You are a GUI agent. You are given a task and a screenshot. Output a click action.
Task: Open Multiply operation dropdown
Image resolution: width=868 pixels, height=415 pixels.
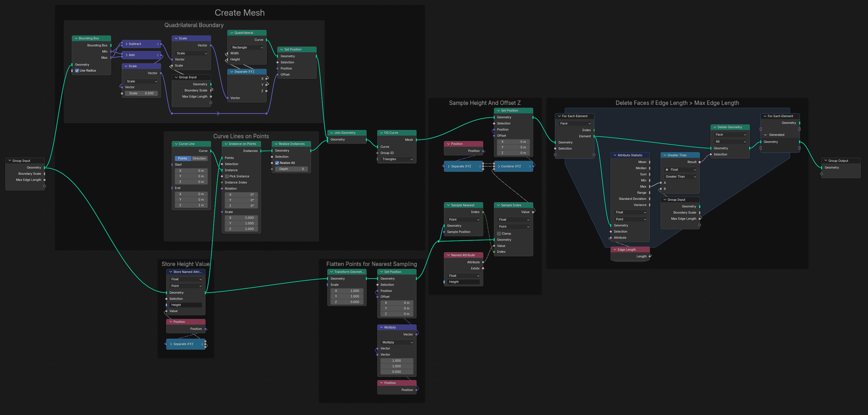pos(397,342)
